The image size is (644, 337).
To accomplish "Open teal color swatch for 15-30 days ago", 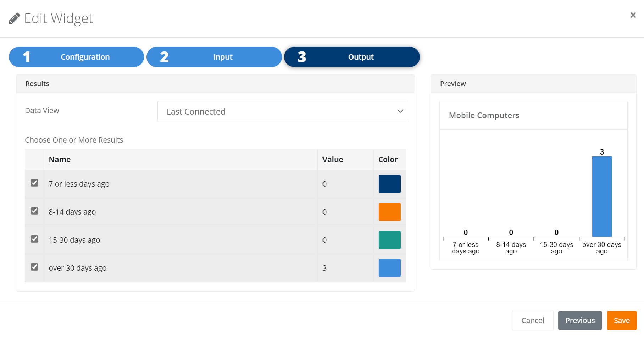I will point(389,240).
